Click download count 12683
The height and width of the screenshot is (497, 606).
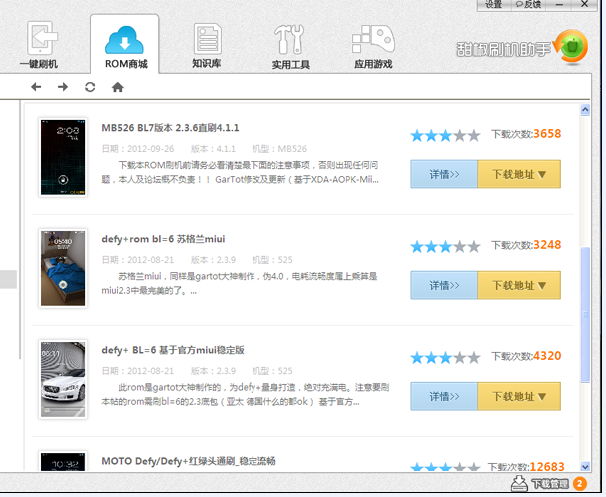click(547, 466)
